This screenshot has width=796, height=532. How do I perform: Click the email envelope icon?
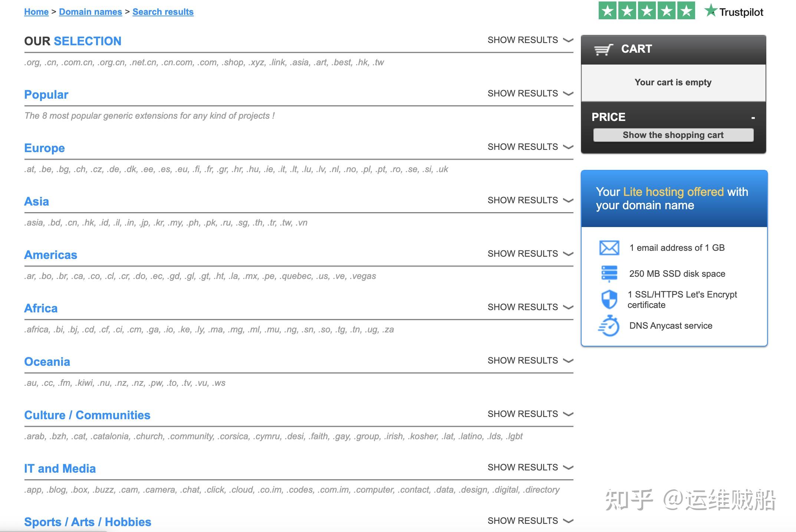609,248
